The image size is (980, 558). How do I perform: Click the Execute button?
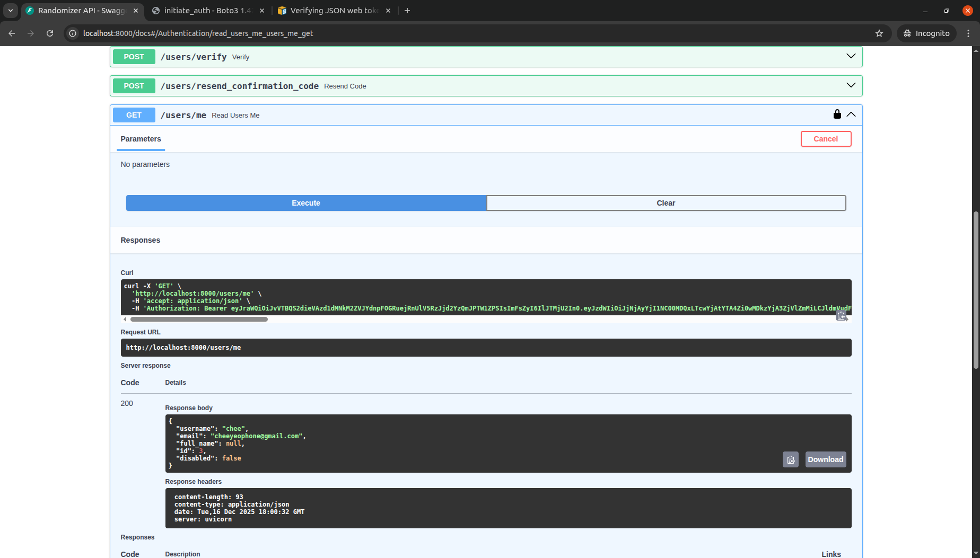306,202
